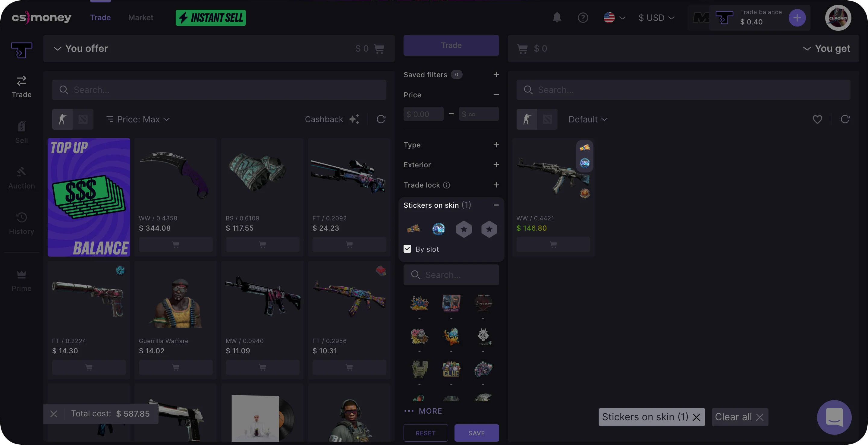The height and width of the screenshot is (445, 868).
Task: Open the live chat support bubble
Action: pos(834,417)
